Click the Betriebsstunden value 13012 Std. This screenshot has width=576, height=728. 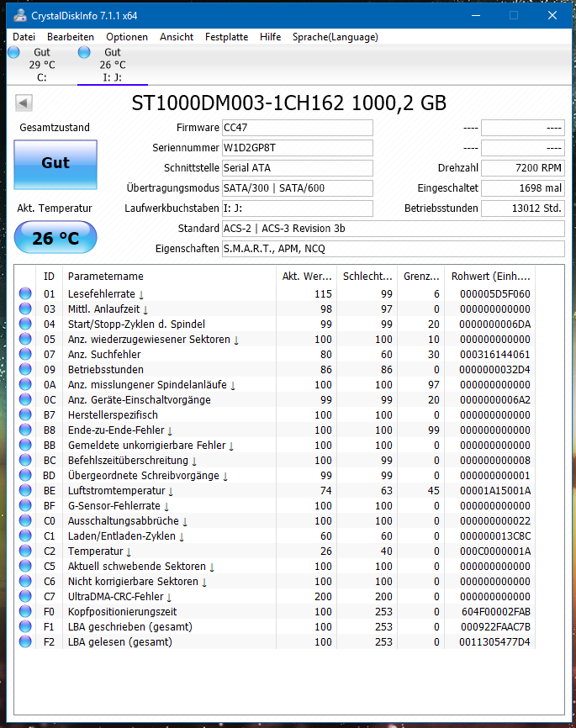pyautogui.click(x=523, y=208)
